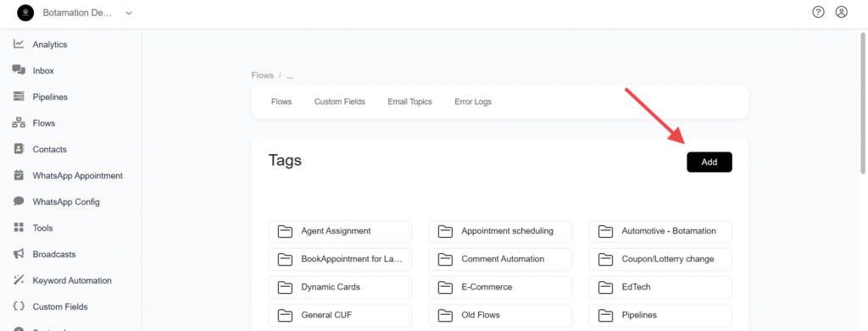Open Keyword Automation magic wand icon

tap(19, 280)
